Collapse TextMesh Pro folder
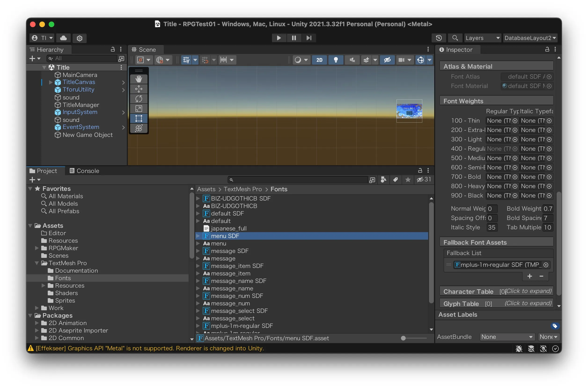The width and height of the screenshot is (588, 388). 37,263
